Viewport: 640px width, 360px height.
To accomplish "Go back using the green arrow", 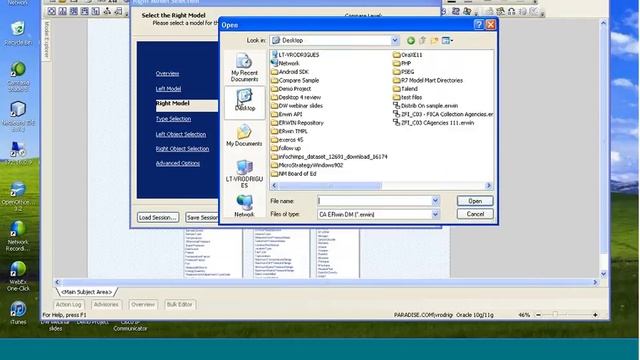I will click(411, 40).
